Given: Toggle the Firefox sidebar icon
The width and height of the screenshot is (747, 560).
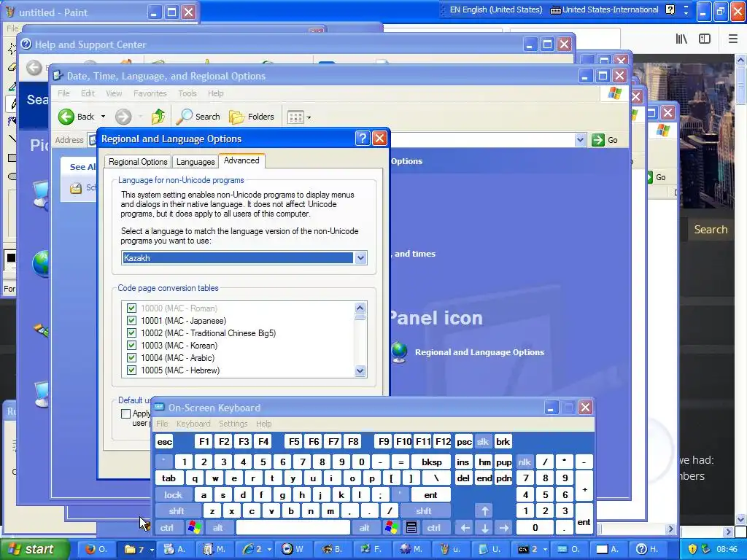Looking at the screenshot, I should [x=705, y=39].
